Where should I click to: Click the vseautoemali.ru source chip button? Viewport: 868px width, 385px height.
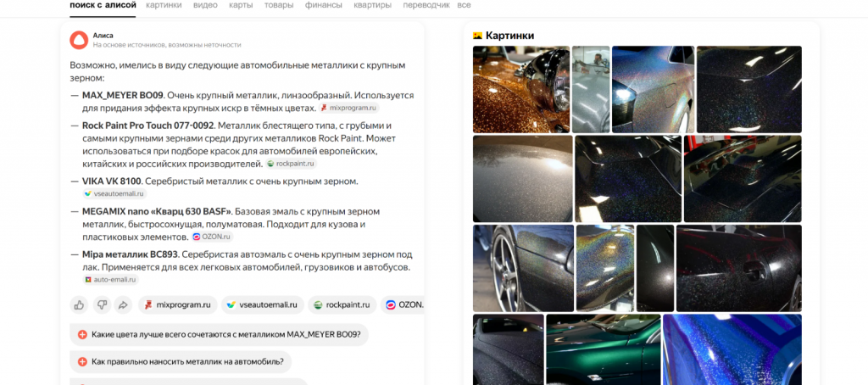tap(261, 304)
